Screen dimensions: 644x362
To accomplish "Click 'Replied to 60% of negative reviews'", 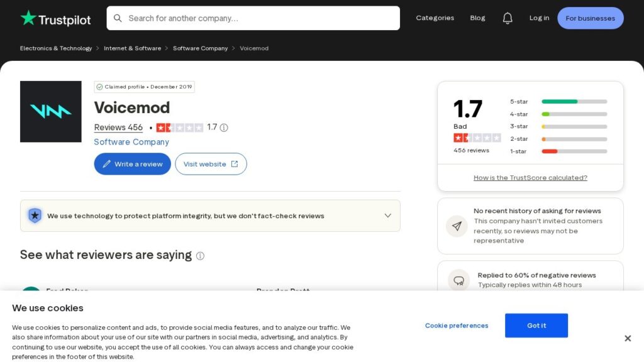I will (537, 275).
